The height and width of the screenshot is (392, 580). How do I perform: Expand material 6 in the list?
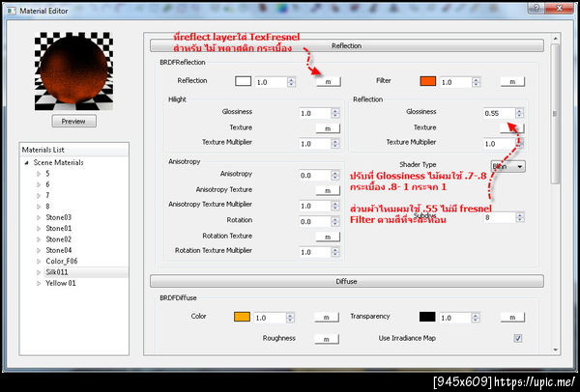pos(39,184)
